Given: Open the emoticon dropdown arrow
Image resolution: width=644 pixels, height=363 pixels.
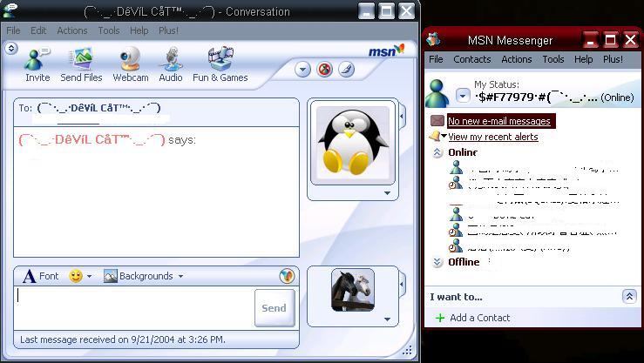Looking at the screenshot, I should pyautogui.click(x=89, y=277).
